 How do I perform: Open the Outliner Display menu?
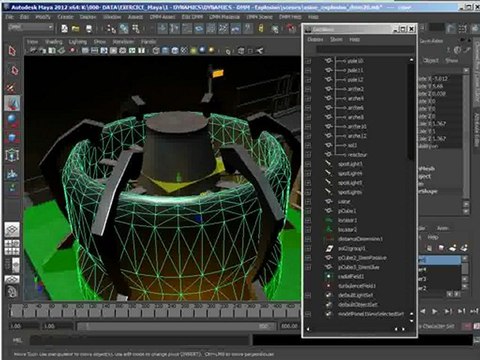point(315,39)
